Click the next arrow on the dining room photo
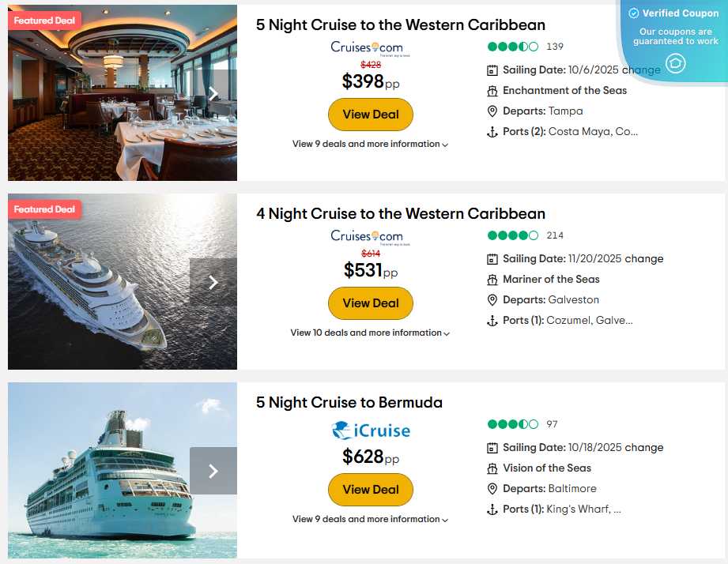The width and height of the screenshot is (728, 564). (x=213, y=93)
